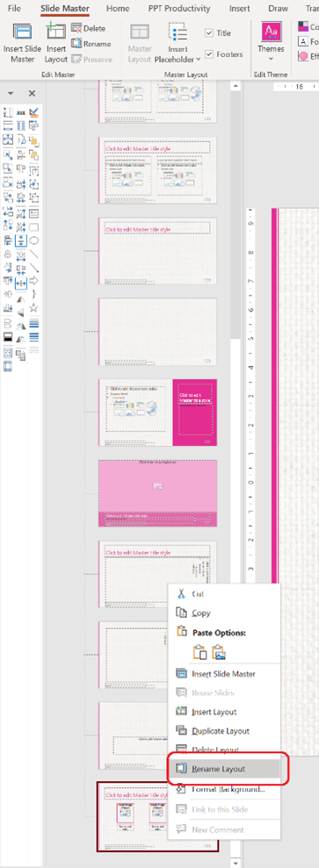Click the align objects bottom icon
Viewport: 319px width, 868px height.
click(x=8, y=308)
